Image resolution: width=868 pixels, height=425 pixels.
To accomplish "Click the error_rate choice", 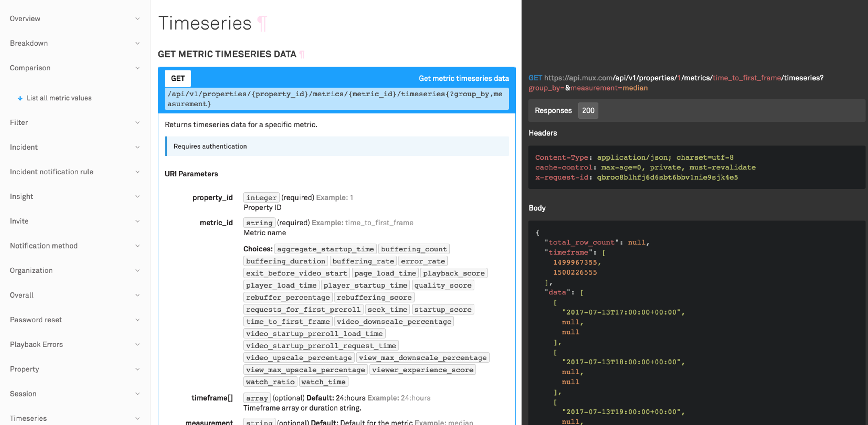I will [x=423, y=261].
